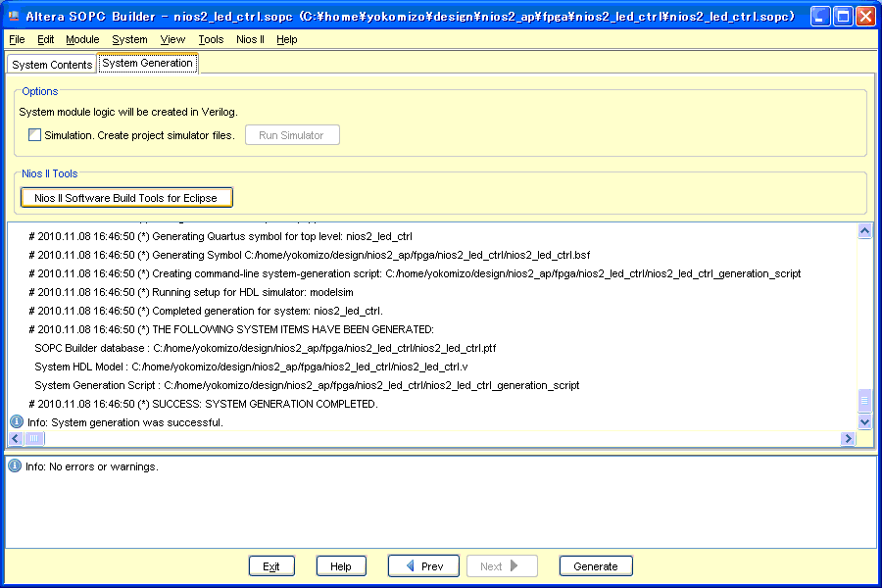Click the Run Simulator button
Image resolution: width=882 pixels, height=588 pixels.
(292, 135)
